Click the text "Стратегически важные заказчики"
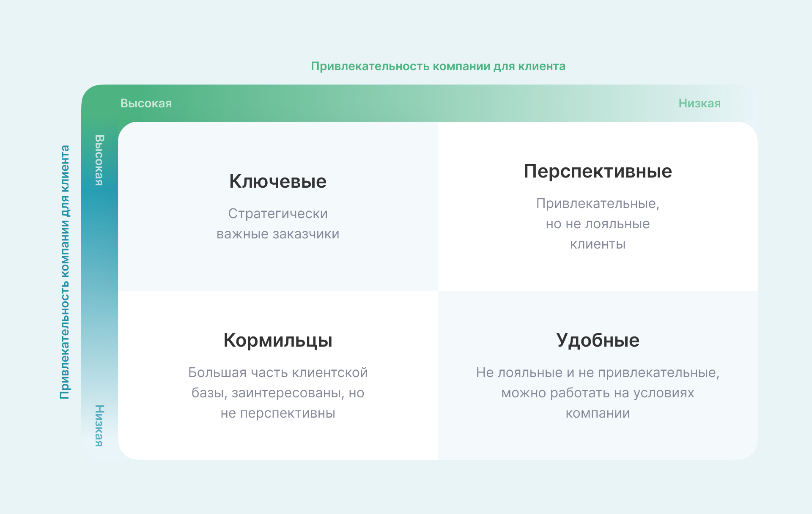This screenshot has width=812, height=514. click(x=277, y=224)
